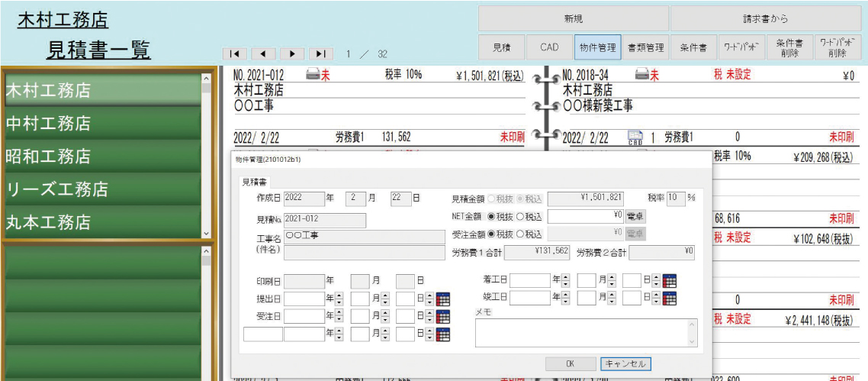This screenshot has width=868, height=381.
Task: Click the 物件管理 toolbar button
Action: 596,47
